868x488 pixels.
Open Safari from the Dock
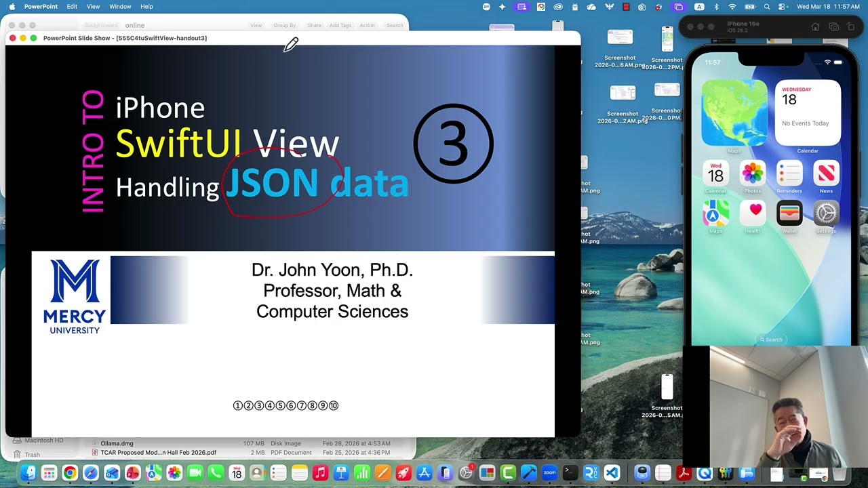point(90,473)
